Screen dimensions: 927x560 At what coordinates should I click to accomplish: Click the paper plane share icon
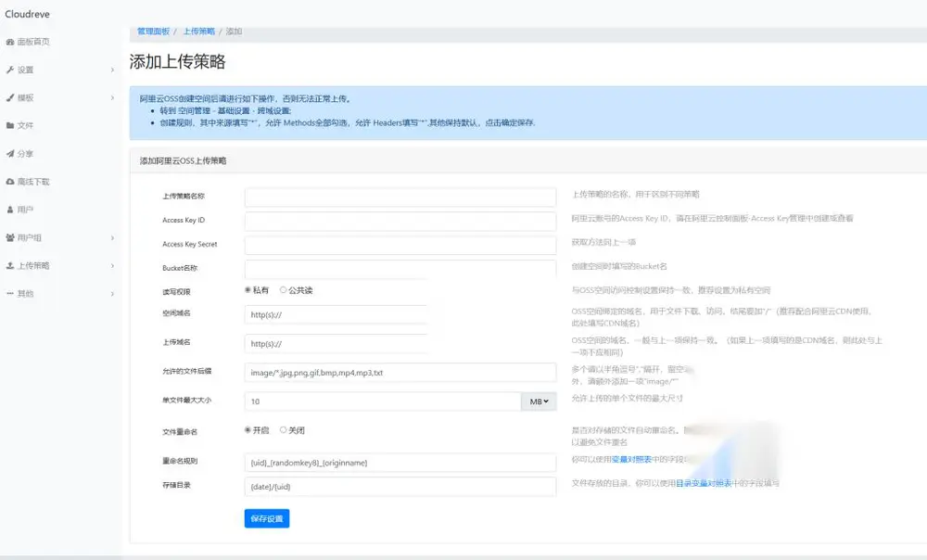coord(10,154)
